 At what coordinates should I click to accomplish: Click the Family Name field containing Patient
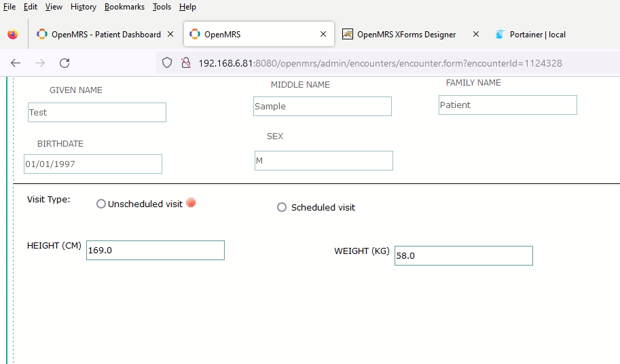click(x=508, y=105)
